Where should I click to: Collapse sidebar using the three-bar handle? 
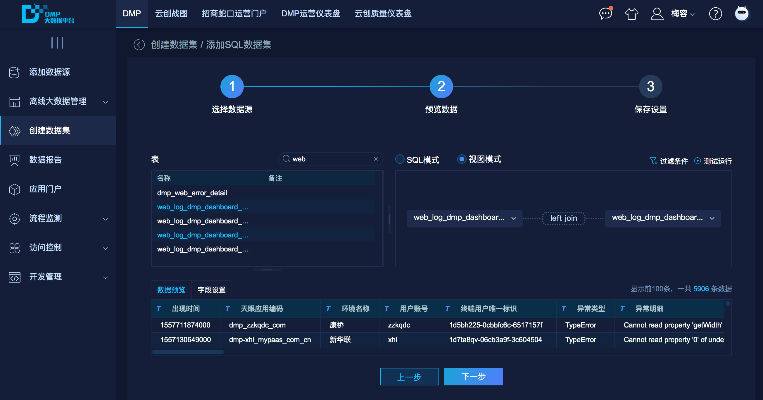(57, 43)
